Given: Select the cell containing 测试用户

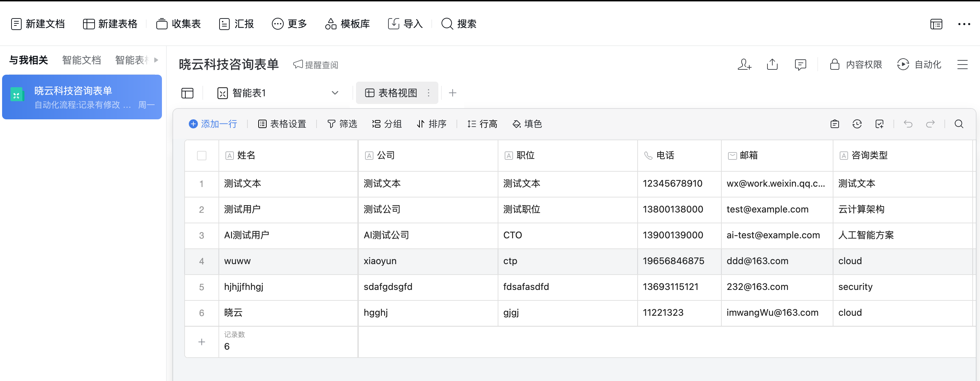Looking at the screenshot, I should (x=288, y=209).
